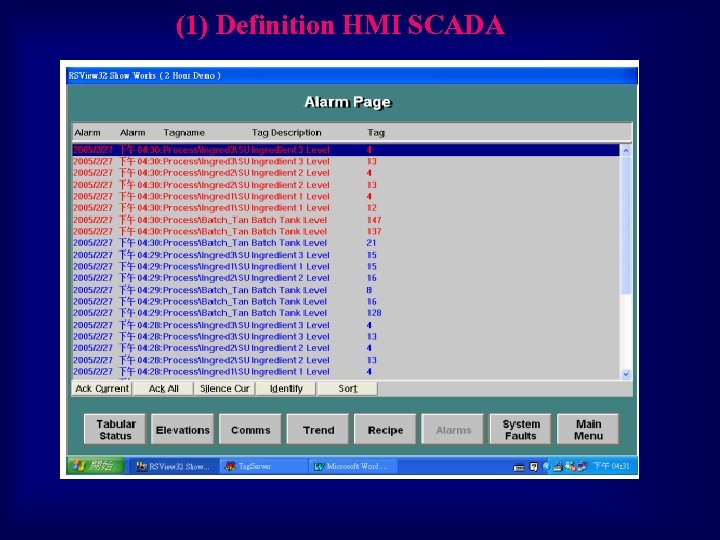The width and height of the screenshot is (720, 540).
Task: Return to the Main Menu
Action: pos(588,430)
